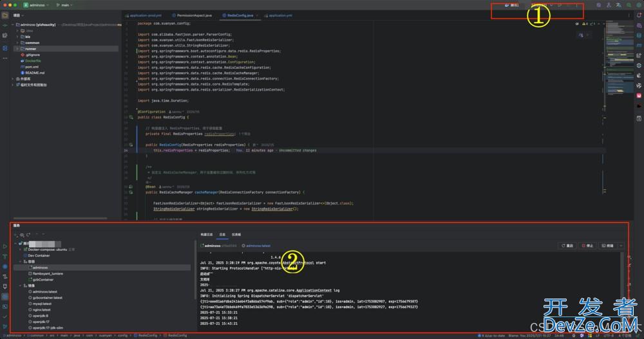Click the UTF-8 encoding in status bar
Viewport: 644px width, 339px height.
click(x=609, y=336)
